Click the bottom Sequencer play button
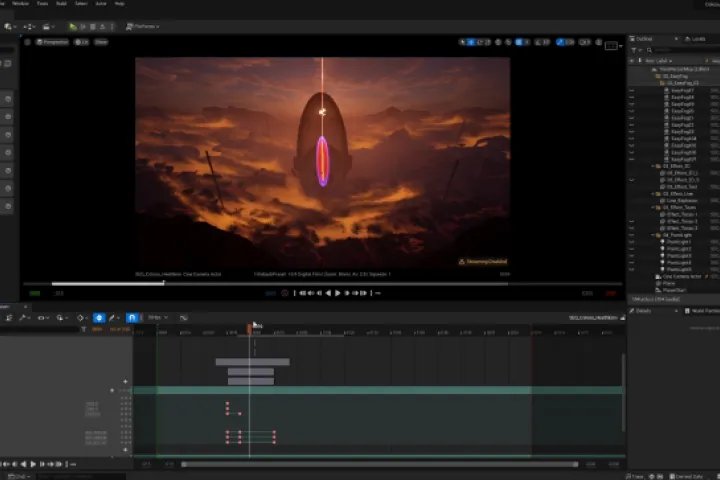720x480 pixels. click(33, 464)
